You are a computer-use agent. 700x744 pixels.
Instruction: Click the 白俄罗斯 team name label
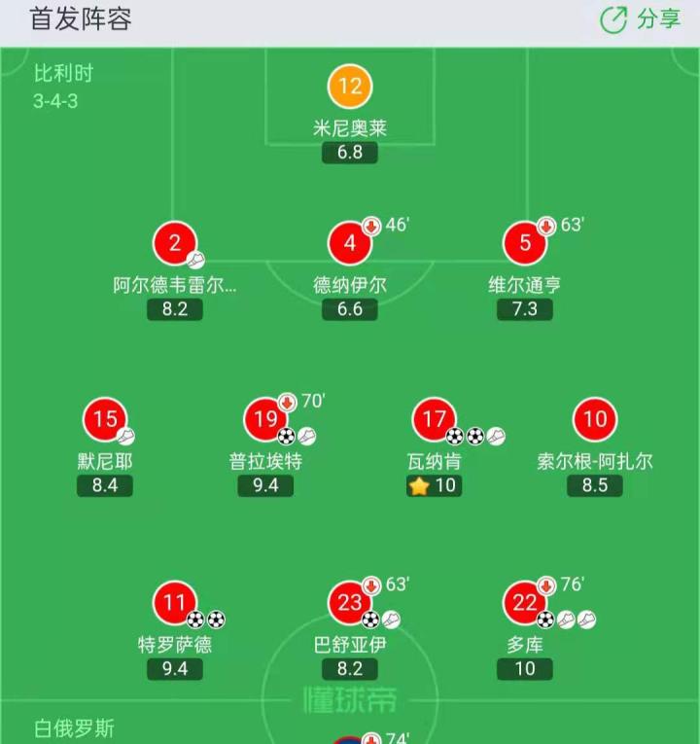pyautogui.click(x=74, y=729)
